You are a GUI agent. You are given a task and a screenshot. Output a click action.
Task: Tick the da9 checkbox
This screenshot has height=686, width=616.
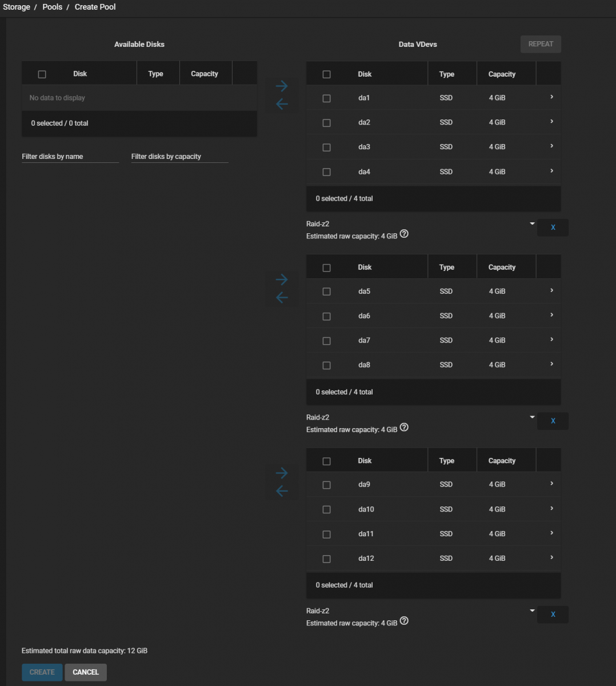point(326,485)
